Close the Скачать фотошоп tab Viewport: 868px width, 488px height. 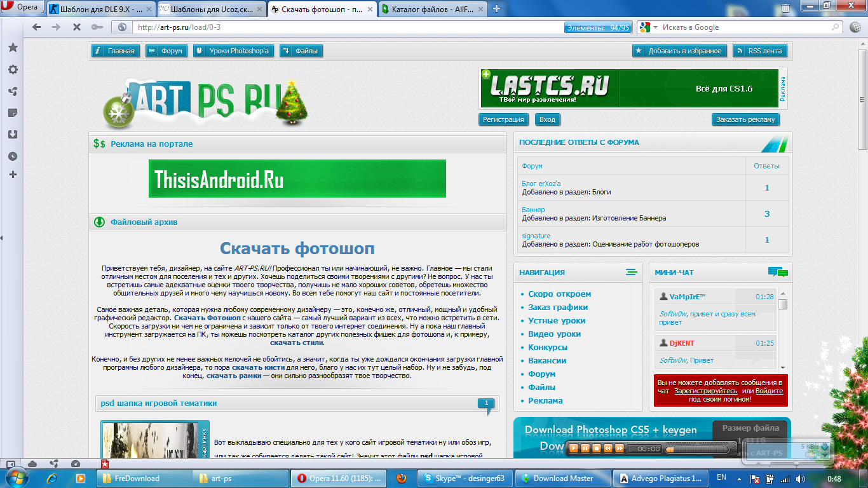(370, 9)
